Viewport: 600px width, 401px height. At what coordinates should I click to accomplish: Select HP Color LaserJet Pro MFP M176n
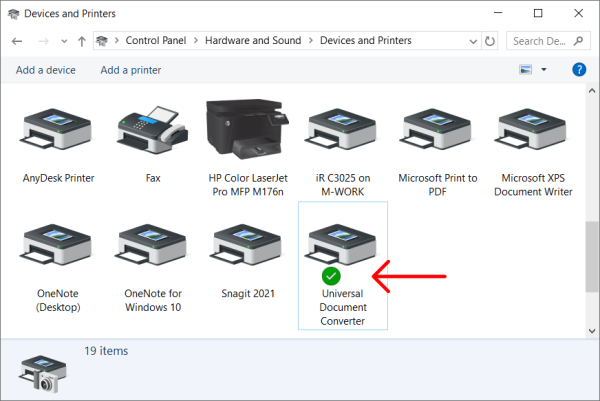(248, 131)
